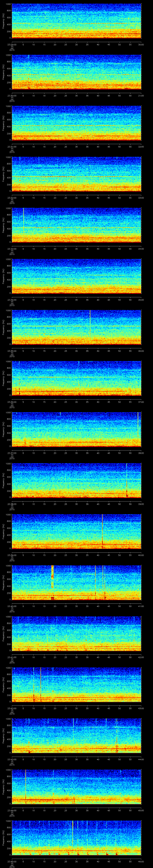Screen dimensions: 153x868
Task: Select the spectrogram panel starting at 23:30:00
Action: (76, 72)
